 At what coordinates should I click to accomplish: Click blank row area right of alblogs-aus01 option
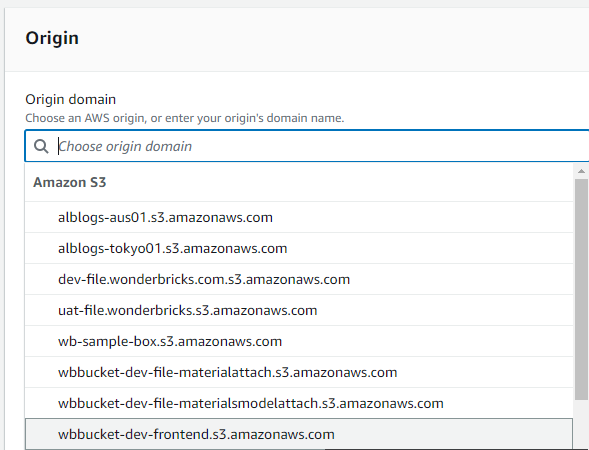click(x=423, y=217)
